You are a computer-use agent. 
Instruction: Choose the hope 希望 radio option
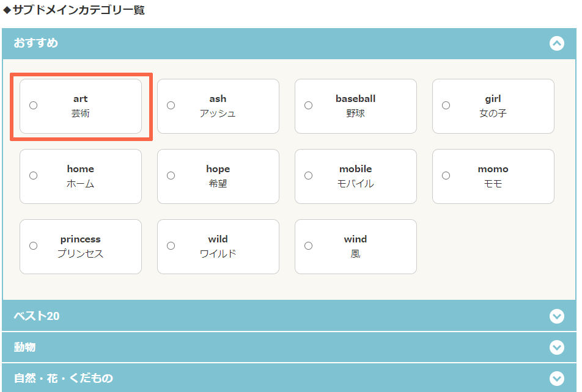click(171, 176)
